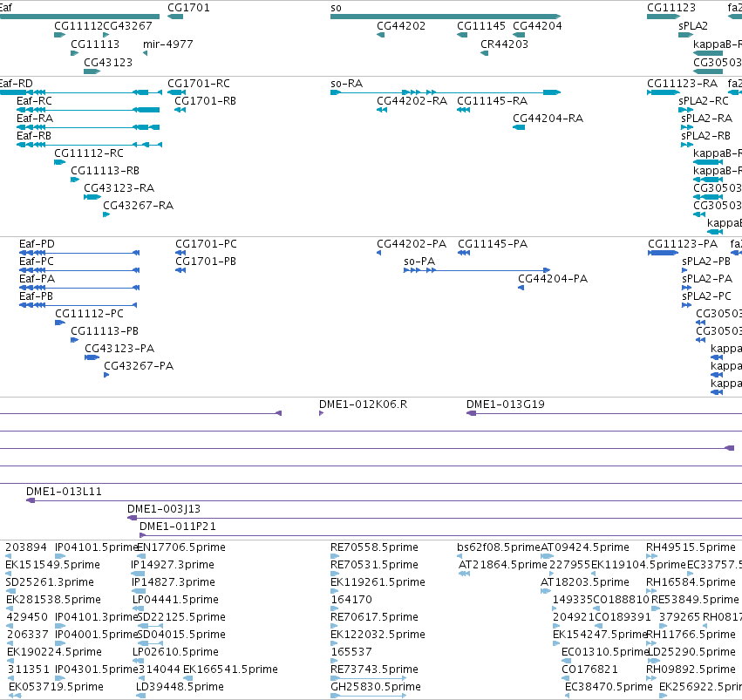Open the LP04441.5prime EST label
The height and width of the screenshot is (700, 742).
coord(175,600)
